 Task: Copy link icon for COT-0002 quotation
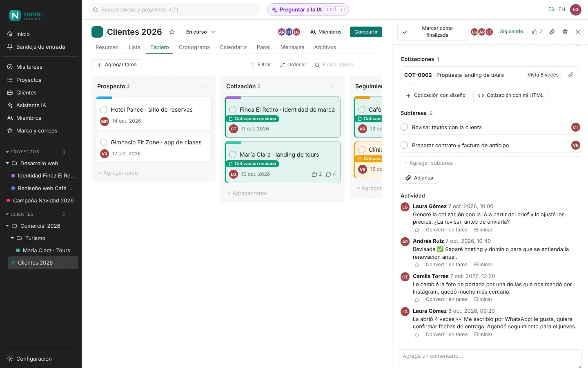pyautogui.click(x=571, y=75)
